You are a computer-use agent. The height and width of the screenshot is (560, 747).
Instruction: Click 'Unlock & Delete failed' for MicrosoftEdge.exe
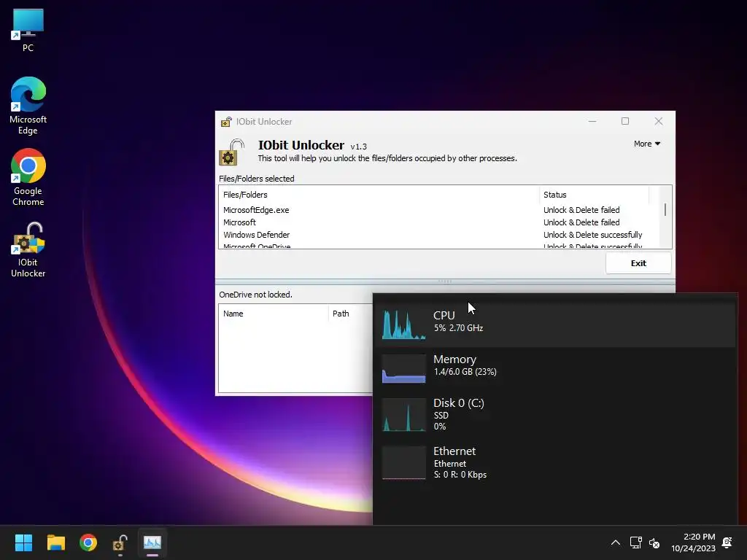(581, 210)
